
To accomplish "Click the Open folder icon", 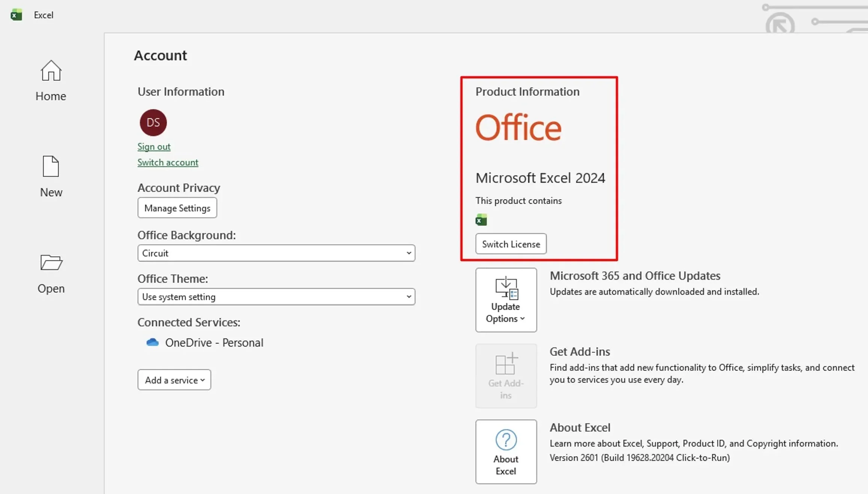I will click(51, 262).
